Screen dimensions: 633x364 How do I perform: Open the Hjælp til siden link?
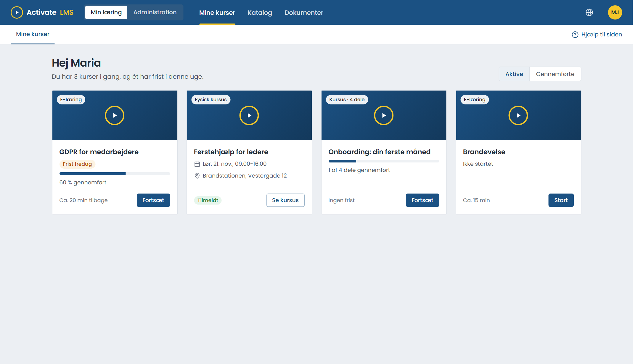(x=597, y=35)
